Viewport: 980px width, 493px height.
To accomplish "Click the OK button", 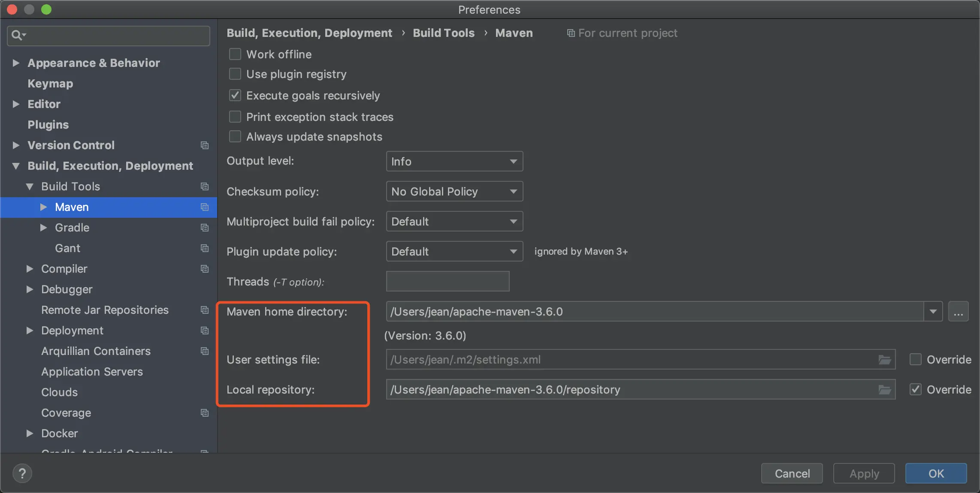I will click(x=936, y=473).
